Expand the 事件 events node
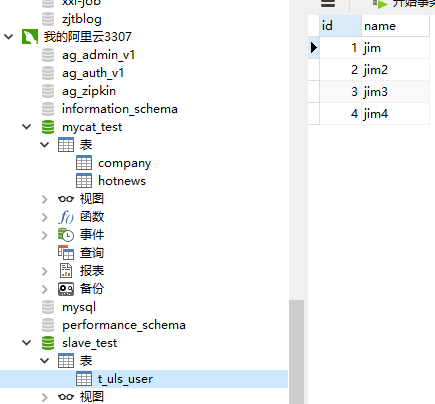The width and height of the screenshot is (435, 404). 45,235
